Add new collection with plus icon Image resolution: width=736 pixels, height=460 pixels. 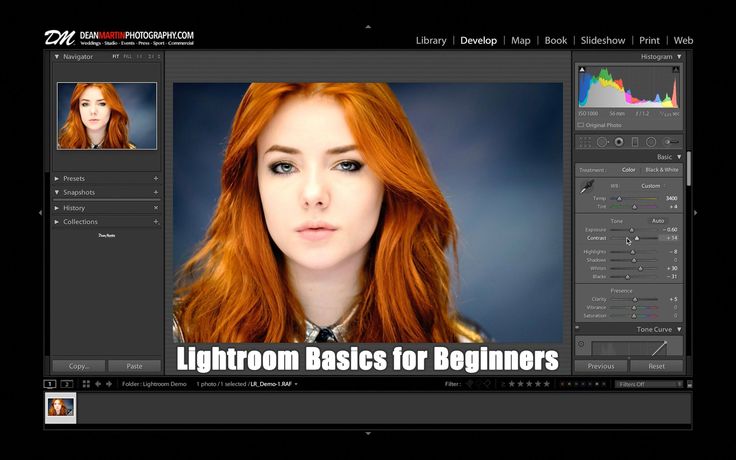[156, 222]
